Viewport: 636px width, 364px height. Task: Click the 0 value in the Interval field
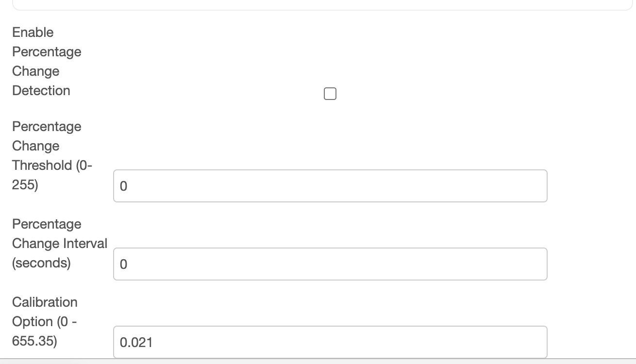tap(123, 265)
